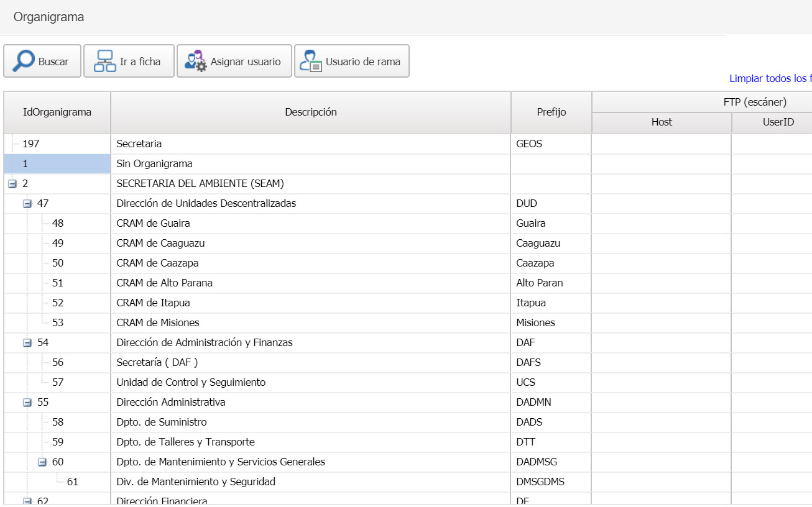
Task: Click the Host column header
Action: [662, 122]
